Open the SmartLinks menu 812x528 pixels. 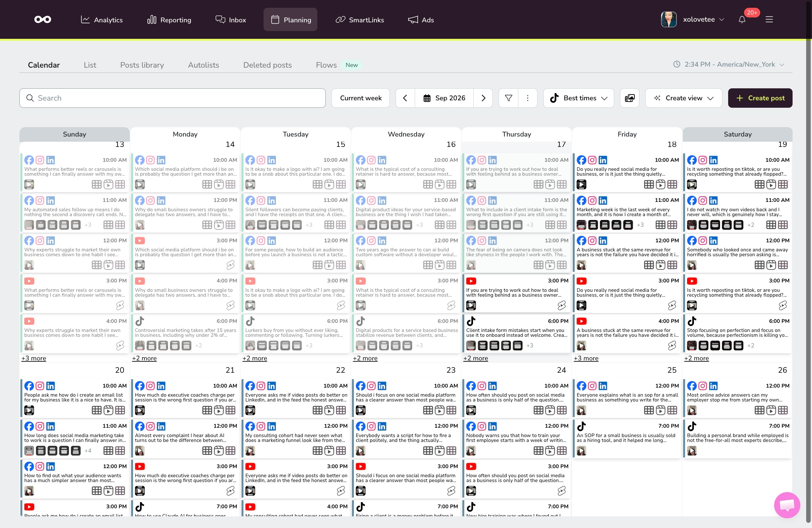point(360,19)
